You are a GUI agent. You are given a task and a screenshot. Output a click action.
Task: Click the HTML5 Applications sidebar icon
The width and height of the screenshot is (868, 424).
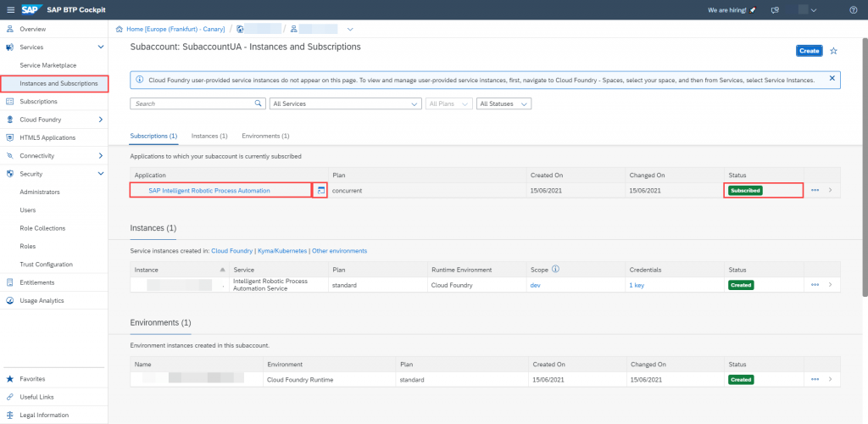(x=9, y=137)
